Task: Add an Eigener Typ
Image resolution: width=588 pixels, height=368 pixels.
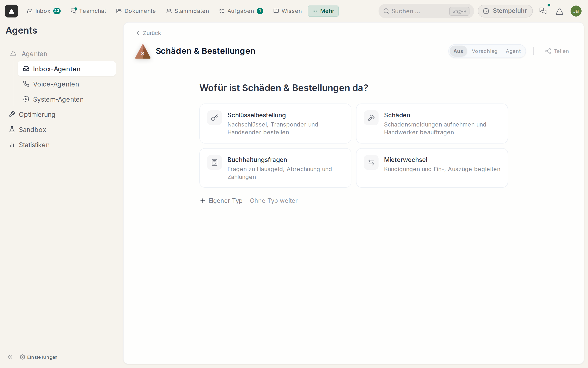Action: [221, 201]
